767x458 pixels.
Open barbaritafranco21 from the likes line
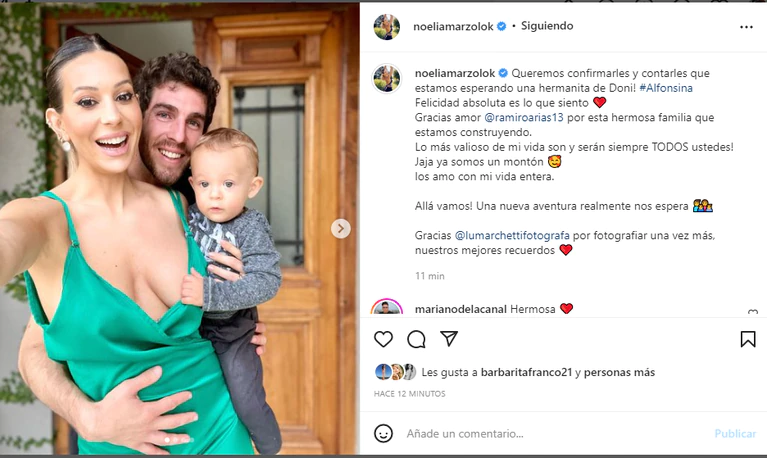[x=526, y=372]
